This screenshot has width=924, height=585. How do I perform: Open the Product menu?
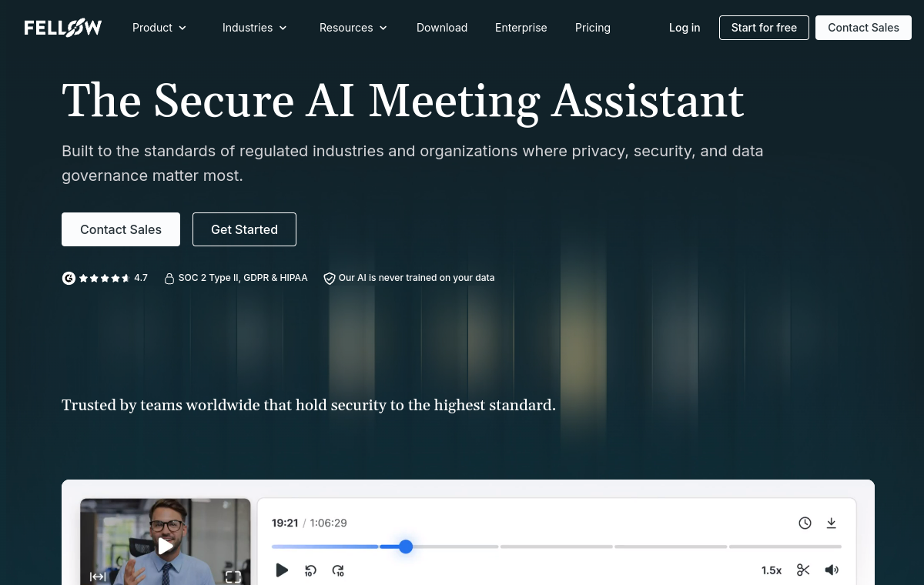pyautogui.click(x=159, y=28)
